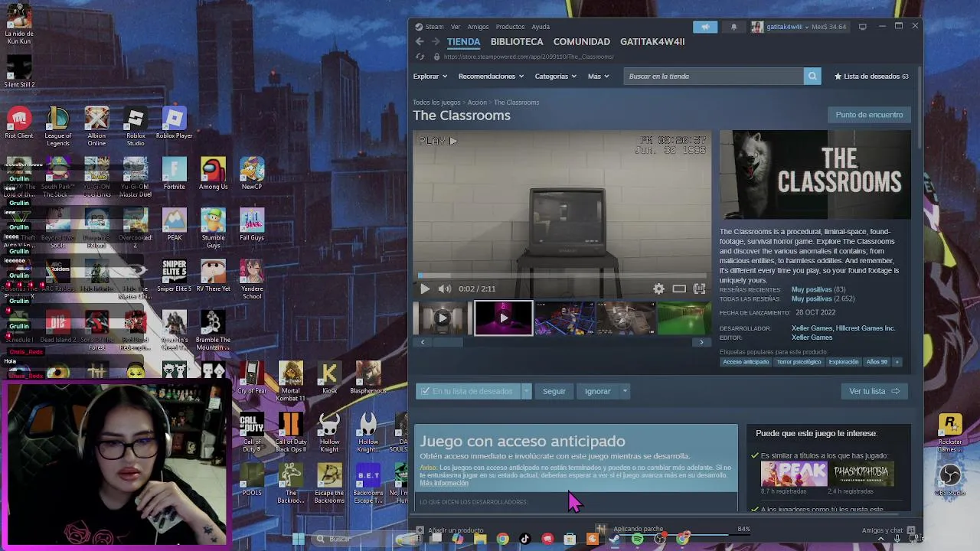Open Spotify from the taskbar
The image size is (980, 551).
coord(637,539)
